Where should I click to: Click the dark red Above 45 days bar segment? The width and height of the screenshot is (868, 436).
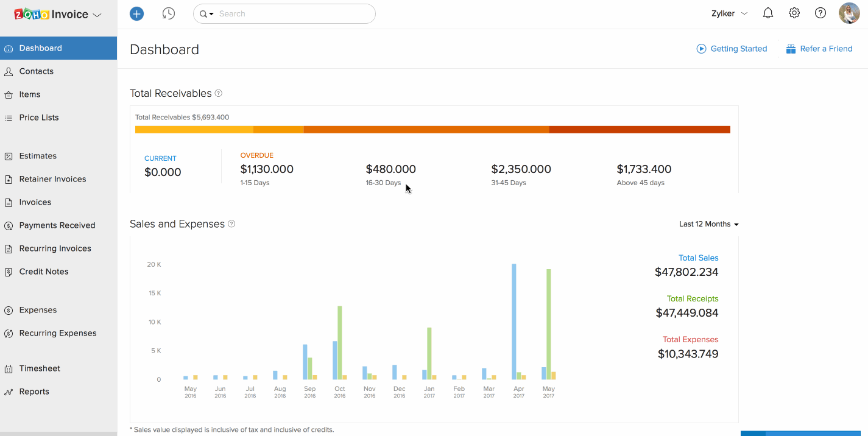click(639, 130)
